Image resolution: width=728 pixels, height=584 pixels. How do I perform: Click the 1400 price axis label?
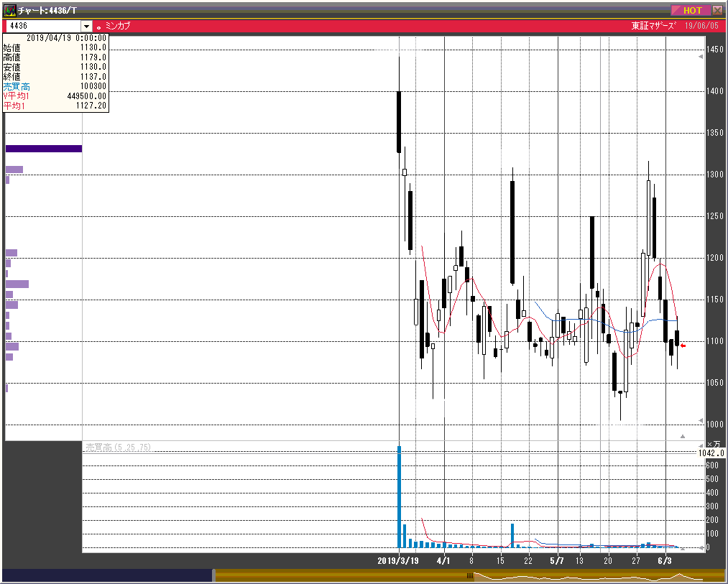pos(714,91)
